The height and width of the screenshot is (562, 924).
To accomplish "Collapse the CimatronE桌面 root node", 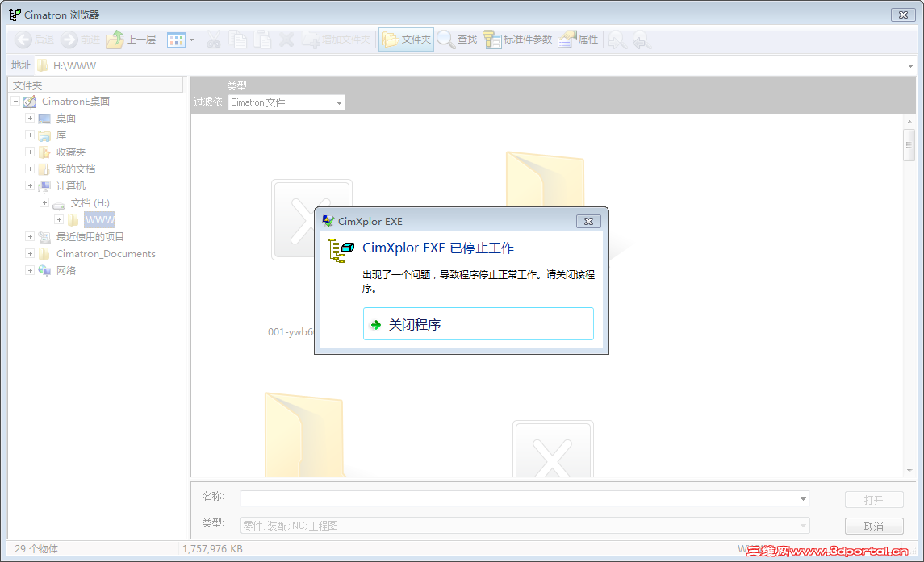I will tap(16, 102).
